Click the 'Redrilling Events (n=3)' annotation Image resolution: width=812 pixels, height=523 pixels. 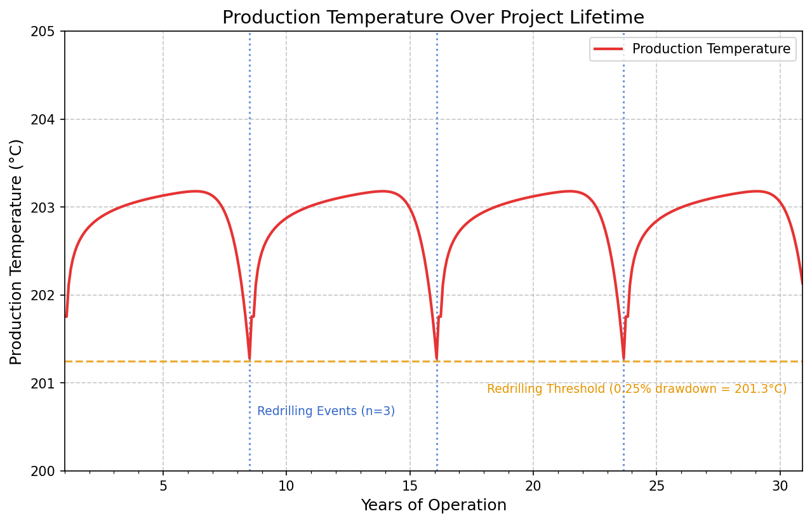pyautogui.click(x=326, y=411)
